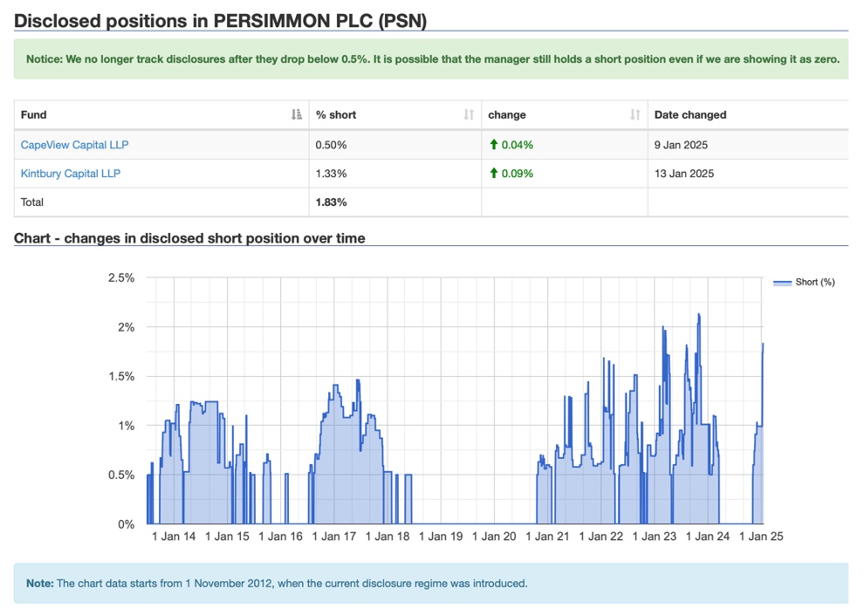Select date 13 Jan 2025
This screenshot has width=866, height=616.
point(684,174)
